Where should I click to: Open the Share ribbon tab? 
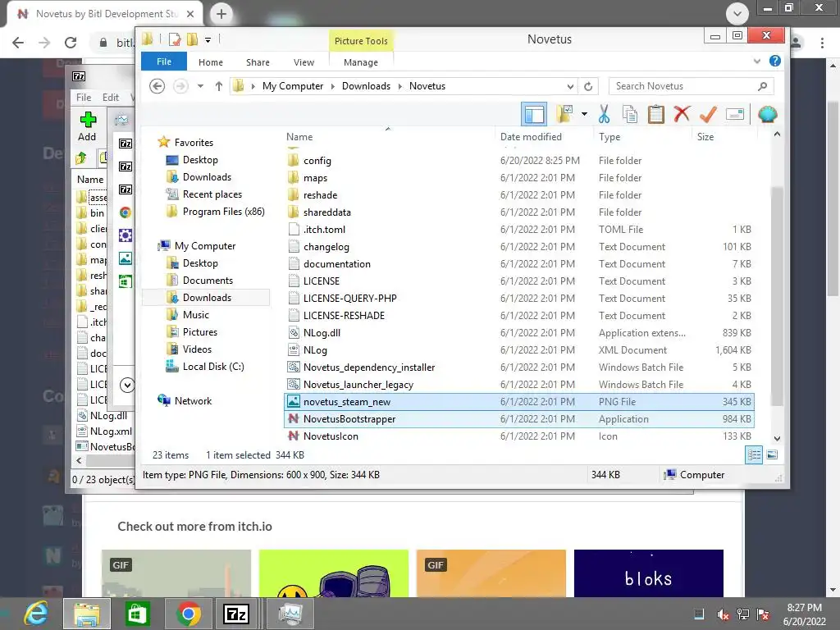click(x=258, y=62)
